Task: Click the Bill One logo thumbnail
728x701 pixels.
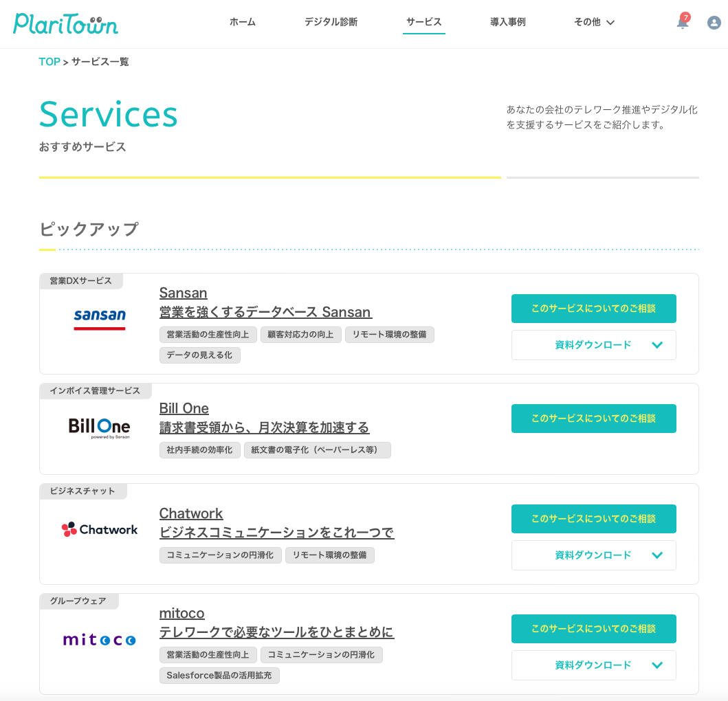Action: coord(100,427)
